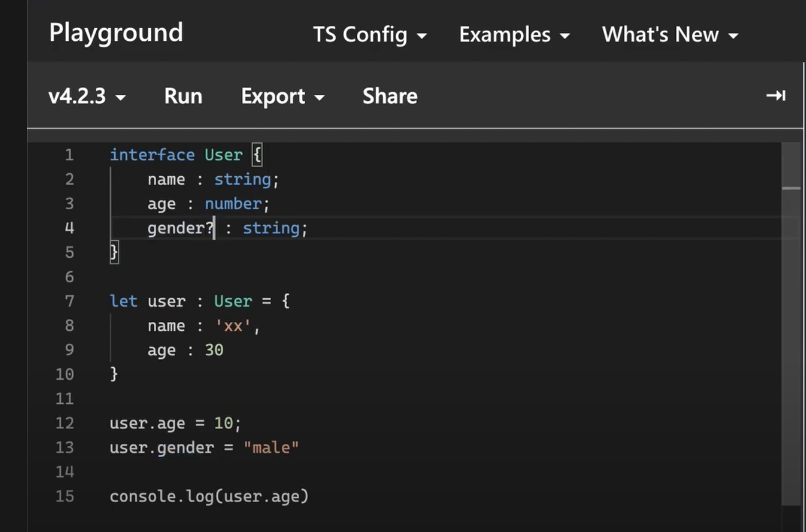Image resolution: width=806 pixels, height=532 pixels.
Task: Click the Share button
Action: point(390,96)
